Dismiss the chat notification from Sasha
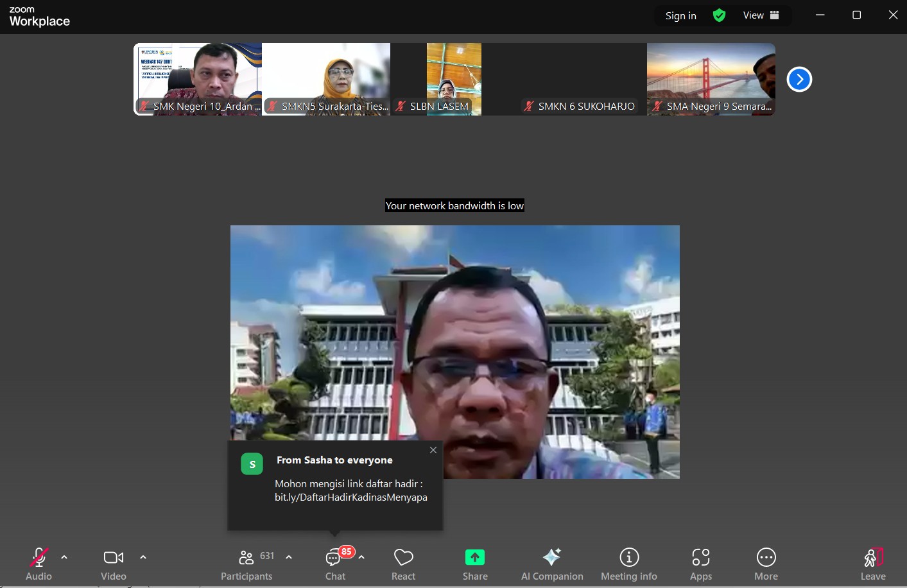907x588 pixels. point(433,450)
